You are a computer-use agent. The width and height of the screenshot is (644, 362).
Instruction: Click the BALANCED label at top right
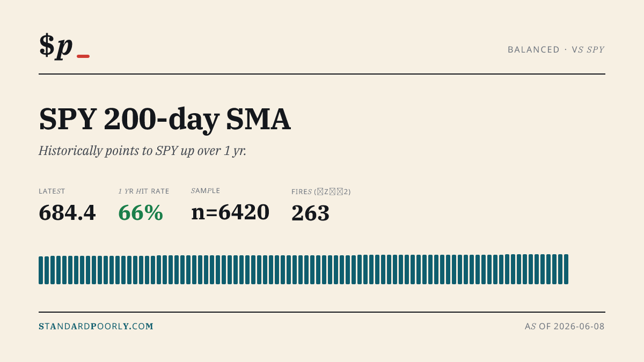tap(533, 49)
